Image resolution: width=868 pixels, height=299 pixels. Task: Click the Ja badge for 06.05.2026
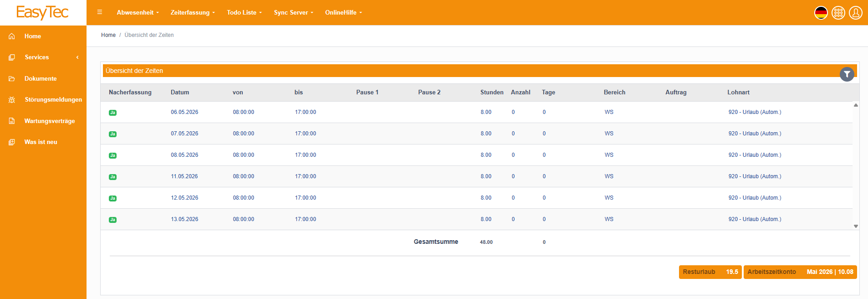(112, 113)
